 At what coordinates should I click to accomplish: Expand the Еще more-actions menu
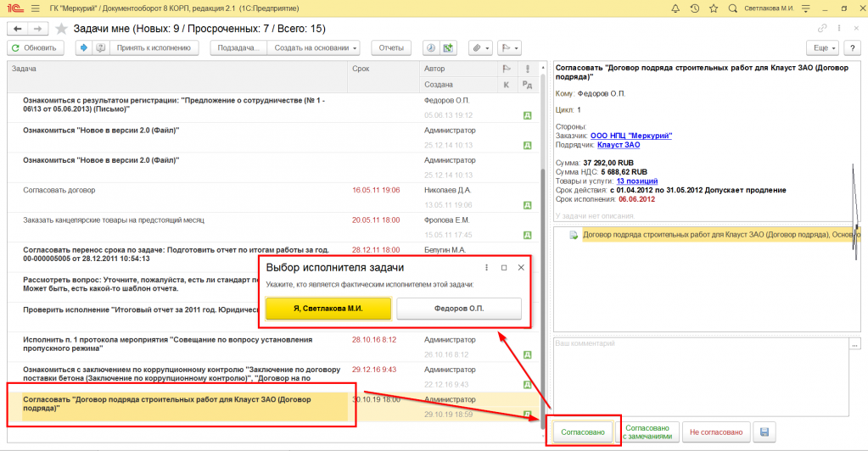click(824, 47)
